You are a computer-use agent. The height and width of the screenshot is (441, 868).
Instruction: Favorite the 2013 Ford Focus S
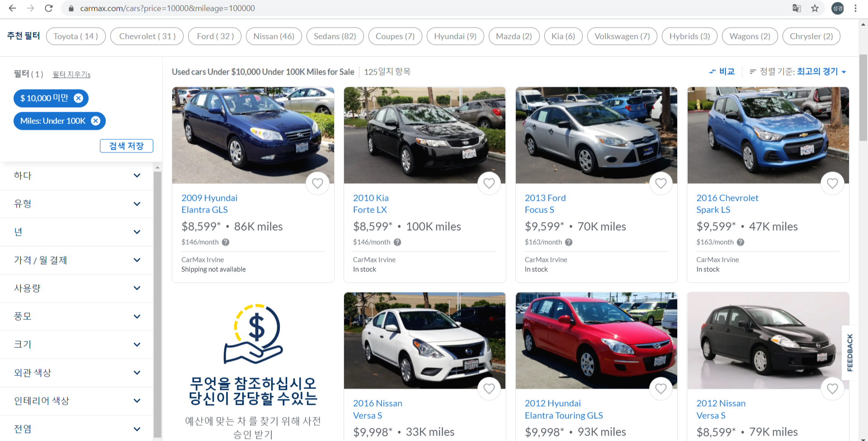661,183
